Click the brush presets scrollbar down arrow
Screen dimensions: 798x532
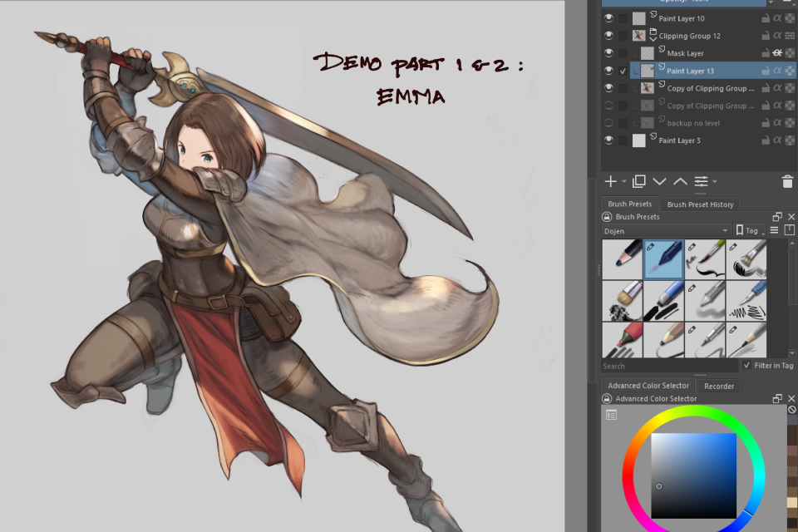[791, 352]
